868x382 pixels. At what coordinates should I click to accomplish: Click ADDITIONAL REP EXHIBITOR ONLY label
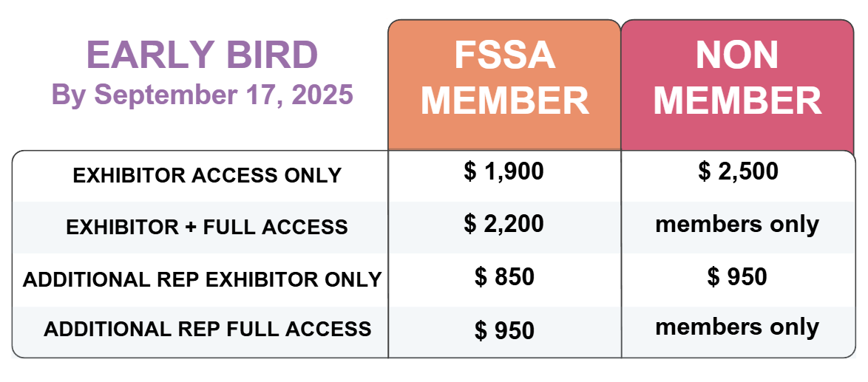[x=203, y=280]
